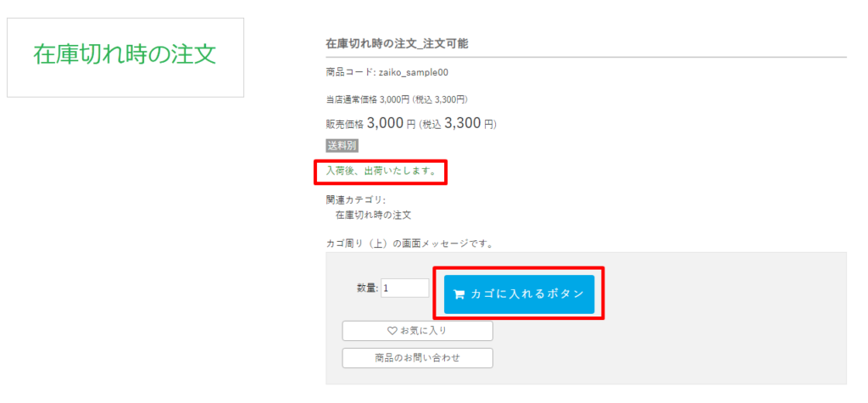Click the 送料別 shipping badge
Viewport: 868px width, 403px height.
342,146
